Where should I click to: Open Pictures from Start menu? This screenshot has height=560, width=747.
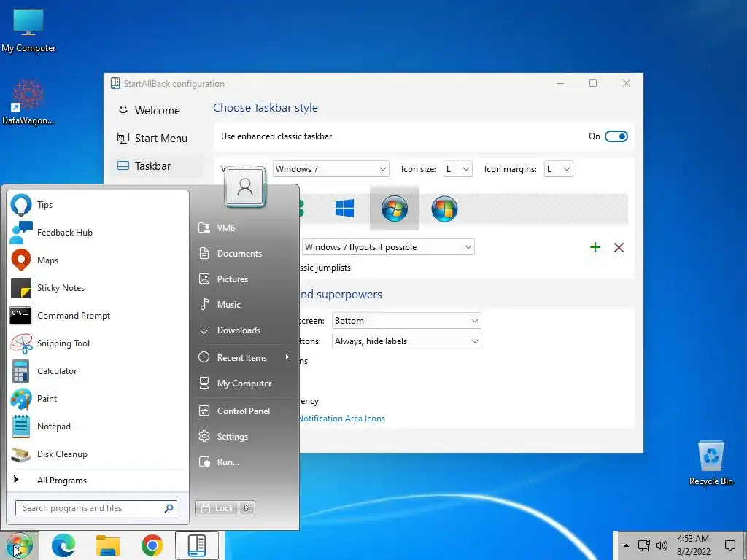(x=244, y=279)
